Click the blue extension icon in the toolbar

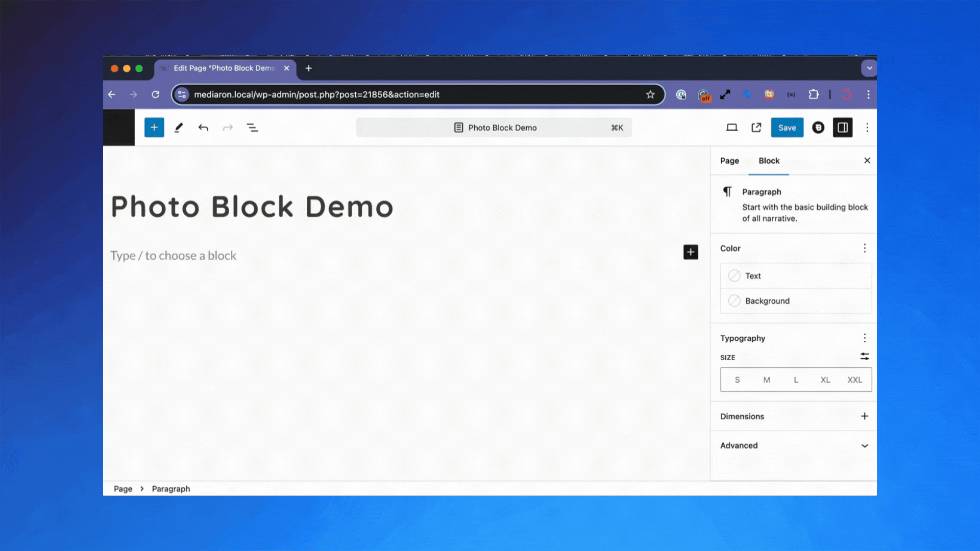[747, 94]
